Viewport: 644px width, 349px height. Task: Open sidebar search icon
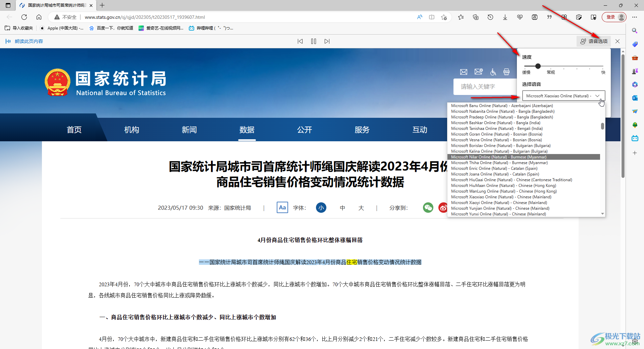(635, 31)
